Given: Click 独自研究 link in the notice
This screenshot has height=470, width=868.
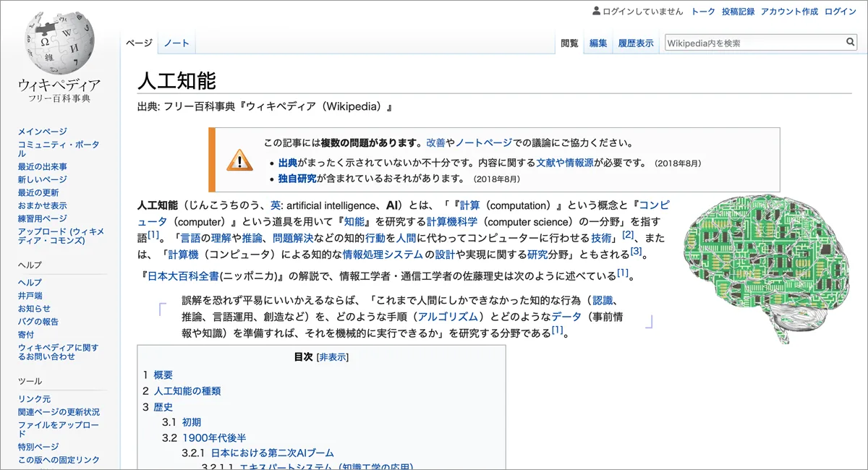Looking at the screenshot, I should [x=297, y=179].
